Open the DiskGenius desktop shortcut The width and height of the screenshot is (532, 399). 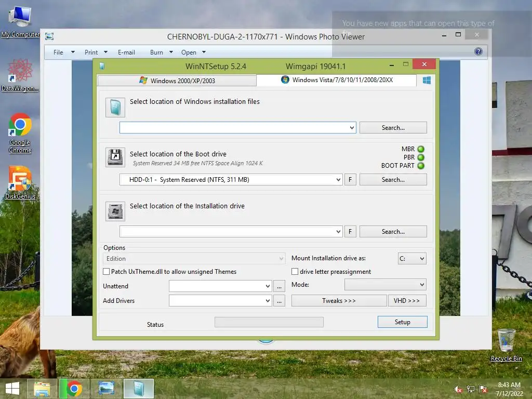20,182
